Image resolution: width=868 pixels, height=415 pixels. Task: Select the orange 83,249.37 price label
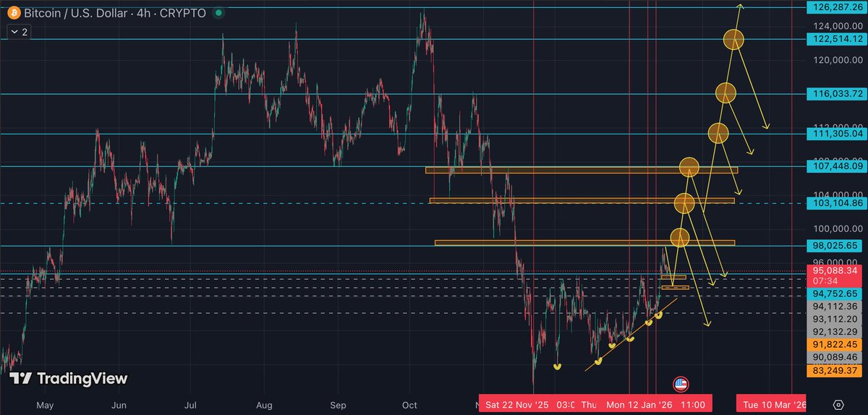(x=835, y=370)
